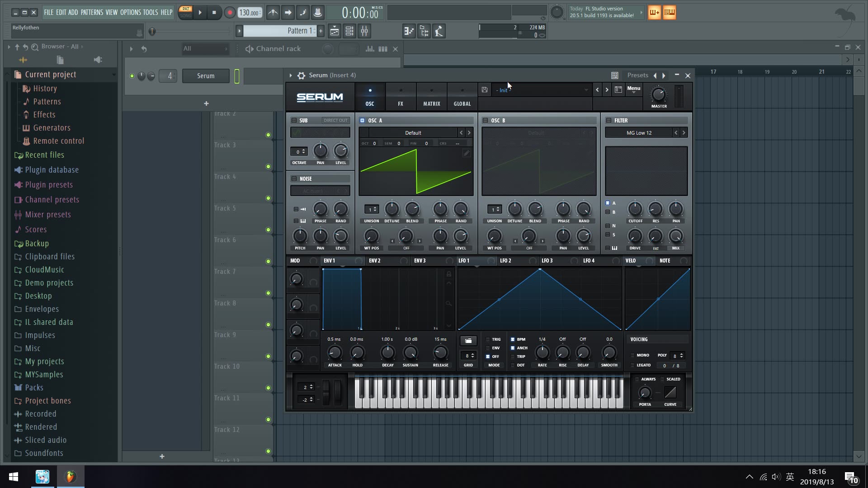This screenshot has height=488, width=868.
Task: Disable the OSC A checkbox
Action: click(x=362, y=121)
